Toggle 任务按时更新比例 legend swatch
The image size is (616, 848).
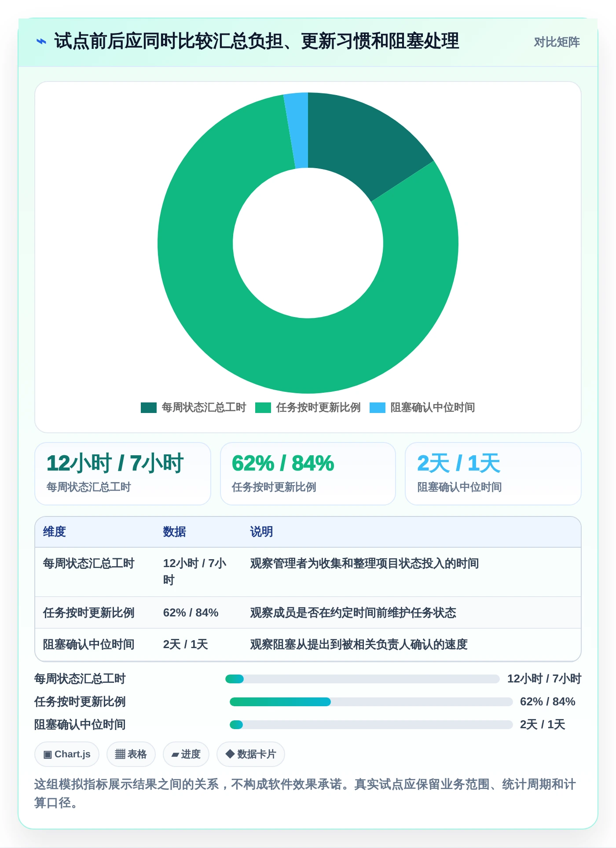click(x=263, y=408)
